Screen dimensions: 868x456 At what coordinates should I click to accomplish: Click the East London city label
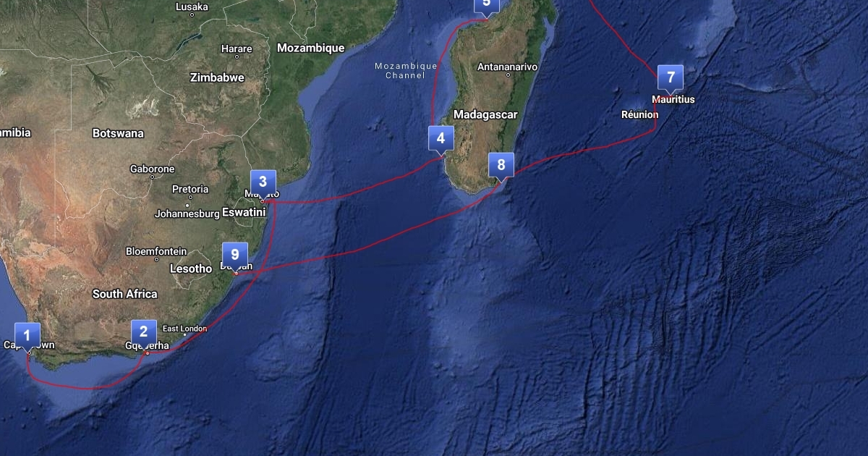pos(184,329)
